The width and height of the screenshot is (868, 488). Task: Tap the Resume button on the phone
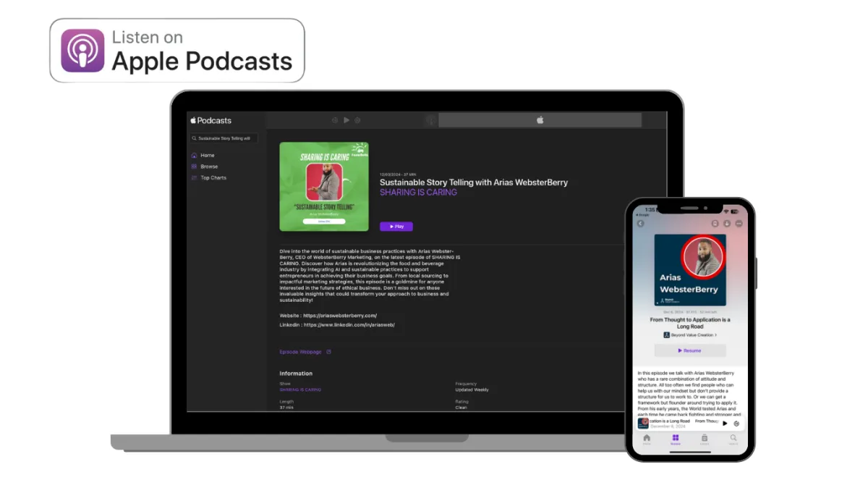(x=690, y=350)
